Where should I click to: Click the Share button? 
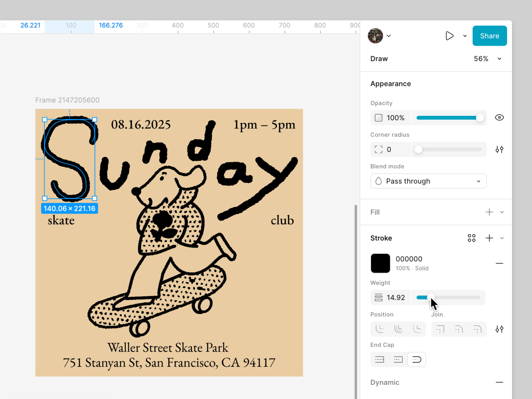pos(490,36)
